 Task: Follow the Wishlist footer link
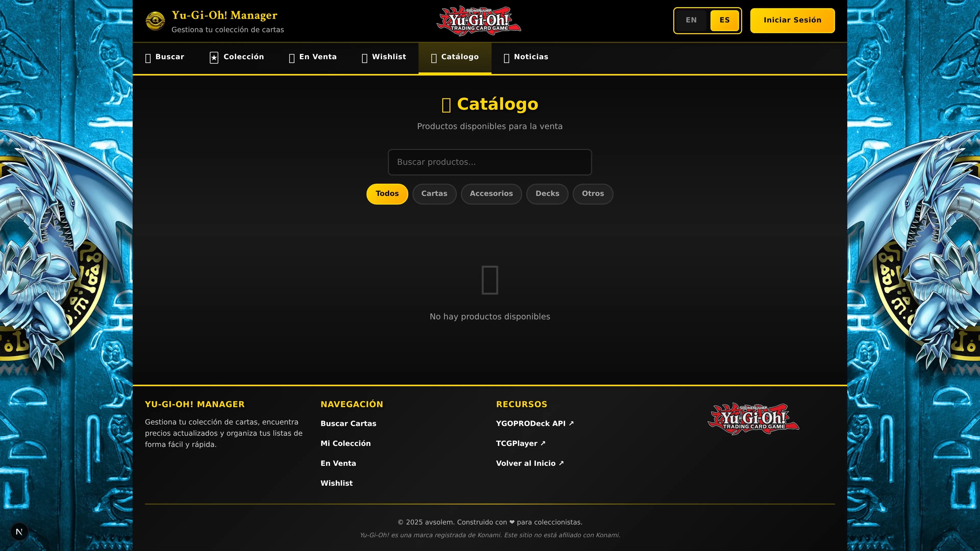coord(336,483)
